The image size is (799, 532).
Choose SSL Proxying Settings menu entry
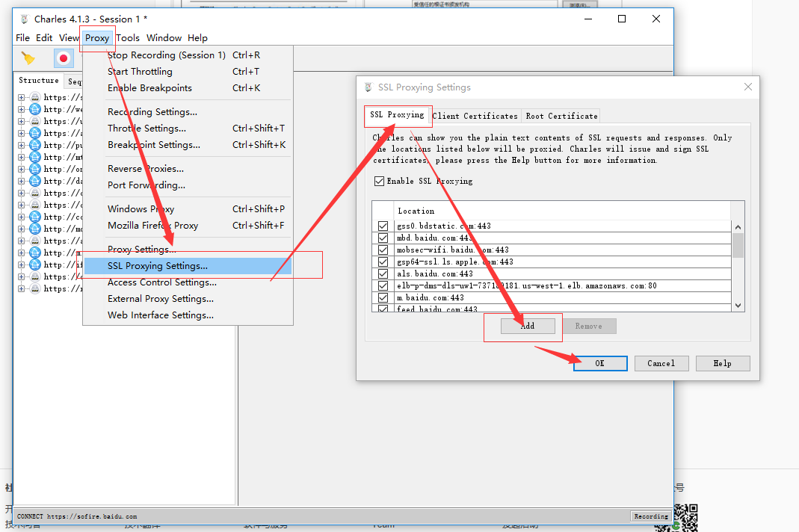(x=188, y=265)
